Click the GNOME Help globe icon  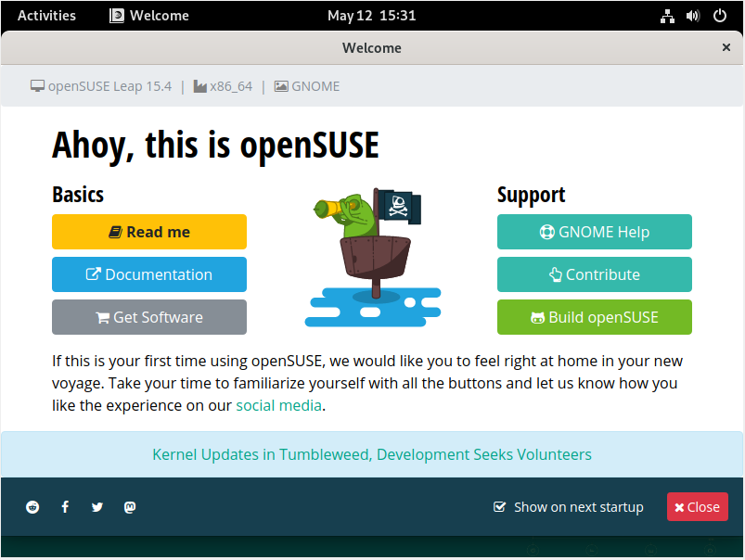(546, 232)
